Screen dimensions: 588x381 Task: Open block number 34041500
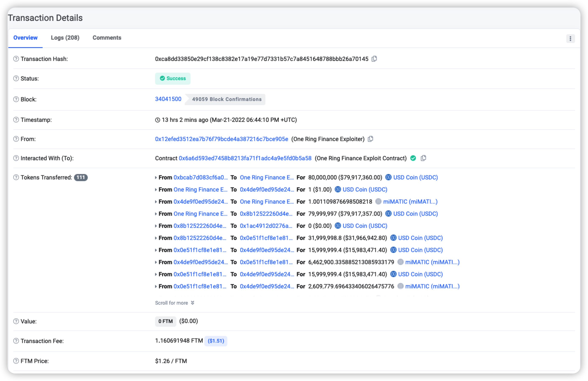pyautogui.click(x=168, y=99)
